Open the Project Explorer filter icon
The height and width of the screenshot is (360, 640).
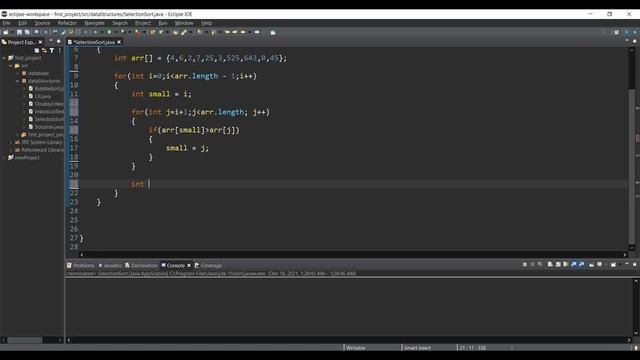pos(52,51)
